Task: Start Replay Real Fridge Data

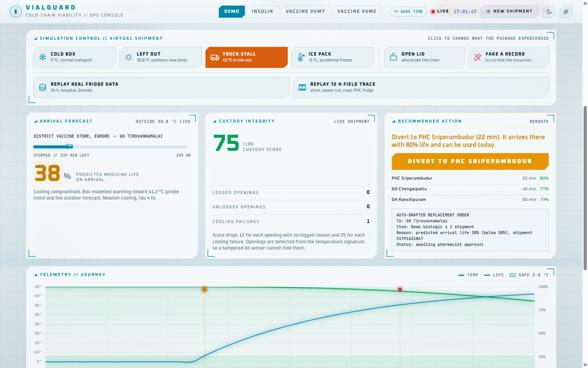Action: (161, 87)
